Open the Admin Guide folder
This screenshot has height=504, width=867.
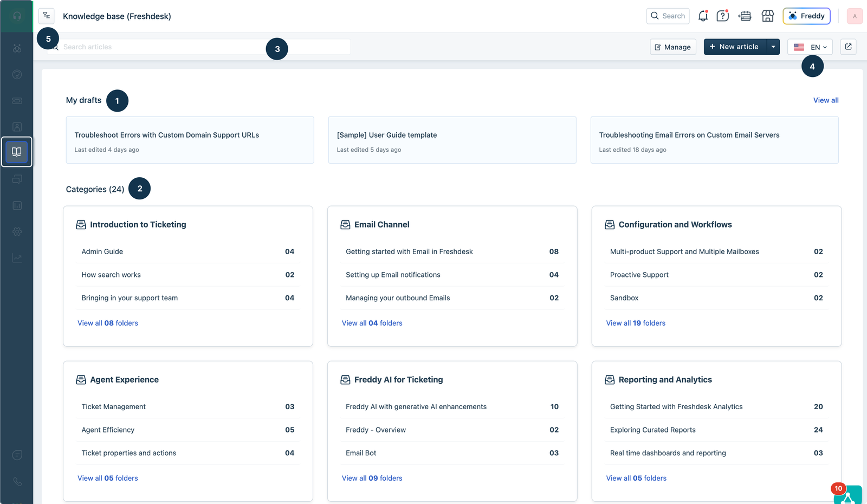(x=188, y=251)
